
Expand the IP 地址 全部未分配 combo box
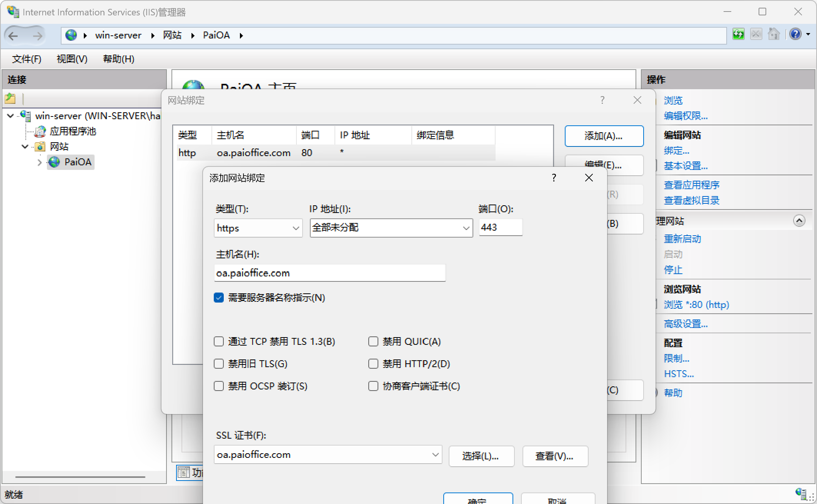pos(391,228)
